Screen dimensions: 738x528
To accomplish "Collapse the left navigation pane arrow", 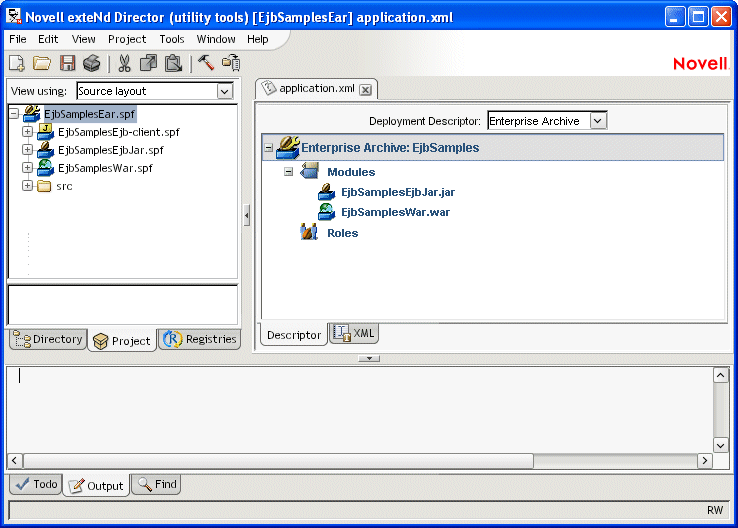I will point(247,216).
